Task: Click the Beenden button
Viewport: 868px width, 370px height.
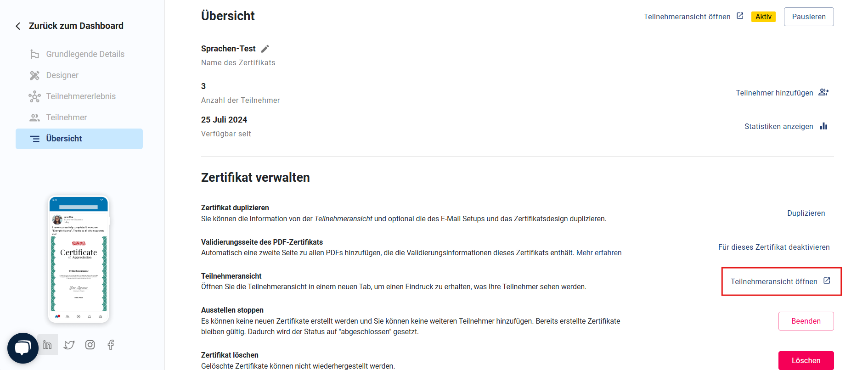Action: [x=806, y=321]
